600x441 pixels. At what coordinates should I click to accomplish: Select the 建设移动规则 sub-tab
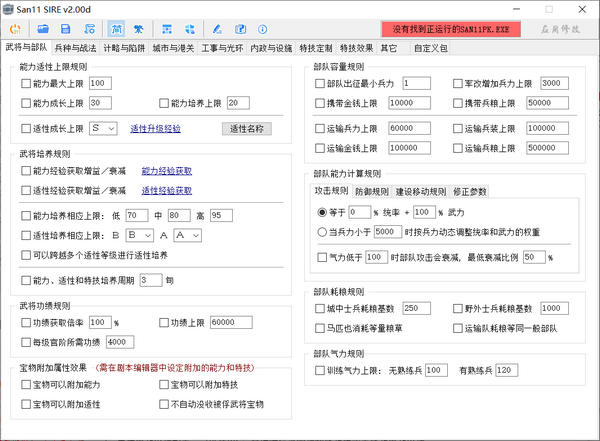pos(421,191)
